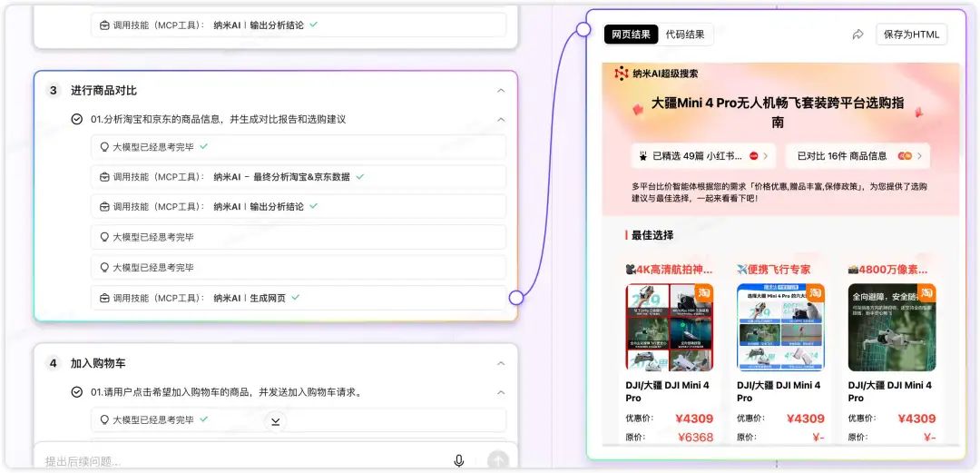
Task: Click the checkmark circle beside 01.请用户点击
Action: (77, 392)
